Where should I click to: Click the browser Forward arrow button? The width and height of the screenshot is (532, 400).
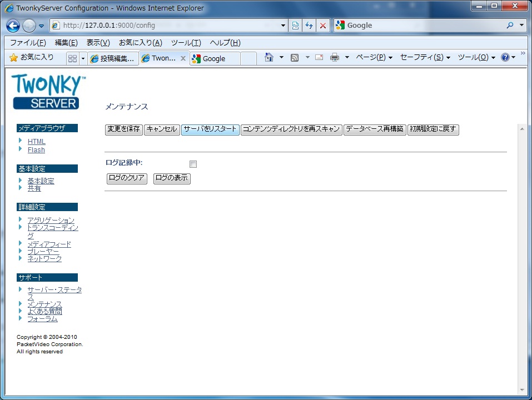29,26
